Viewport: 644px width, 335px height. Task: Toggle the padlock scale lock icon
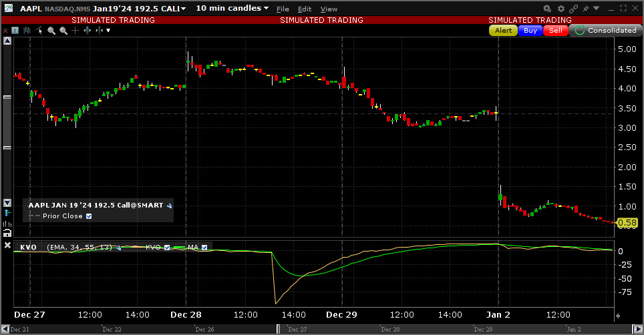(x=7, y=233)
